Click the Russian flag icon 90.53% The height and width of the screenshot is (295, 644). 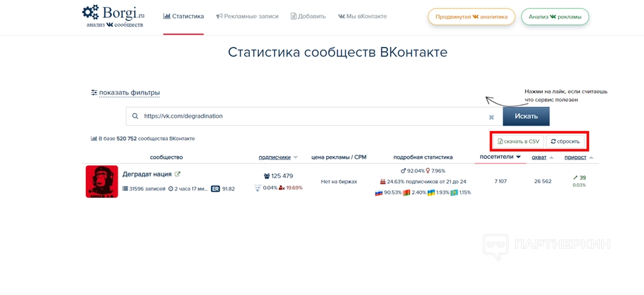379,192
